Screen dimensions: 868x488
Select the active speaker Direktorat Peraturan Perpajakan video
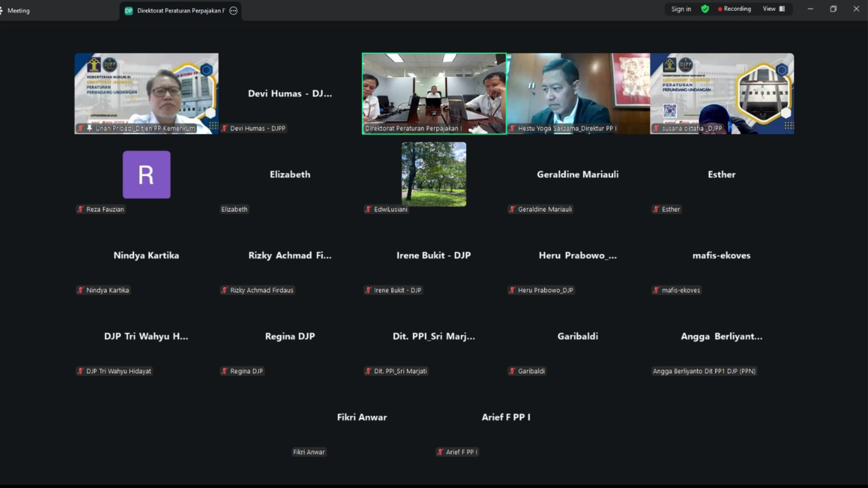434,93
